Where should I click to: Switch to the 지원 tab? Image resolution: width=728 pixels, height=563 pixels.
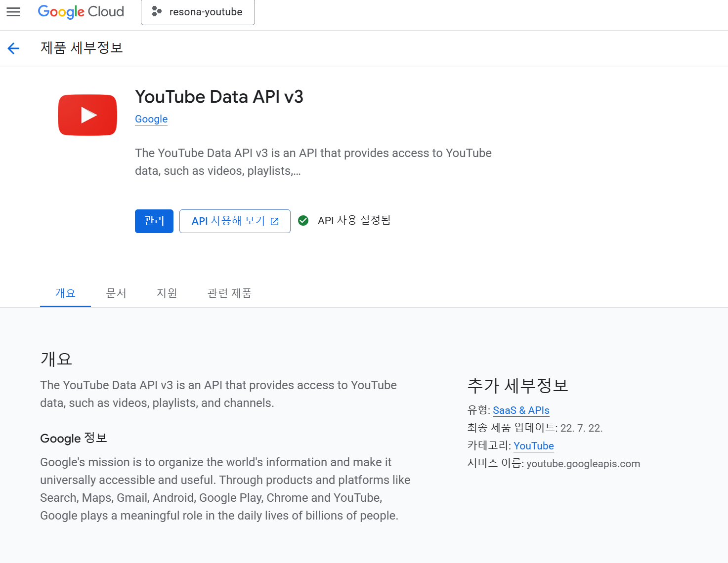click(x=167, y=293)
